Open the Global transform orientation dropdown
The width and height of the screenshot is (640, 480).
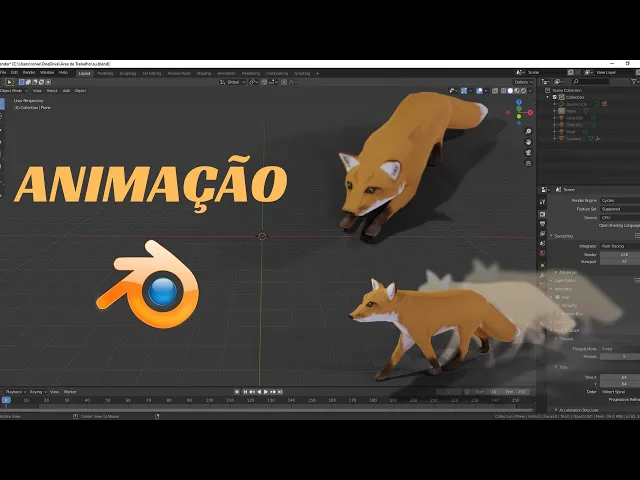233,82
